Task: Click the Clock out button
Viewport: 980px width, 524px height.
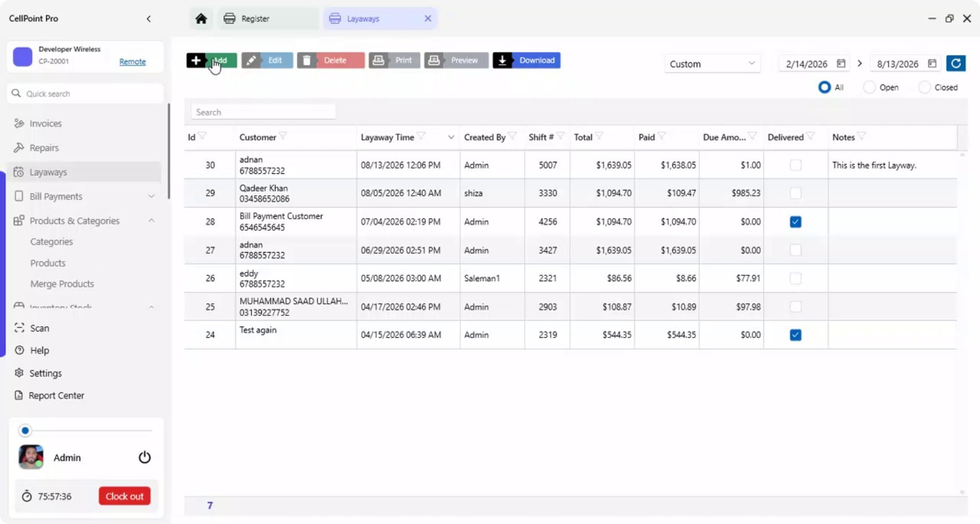Action: click(125, 496)
